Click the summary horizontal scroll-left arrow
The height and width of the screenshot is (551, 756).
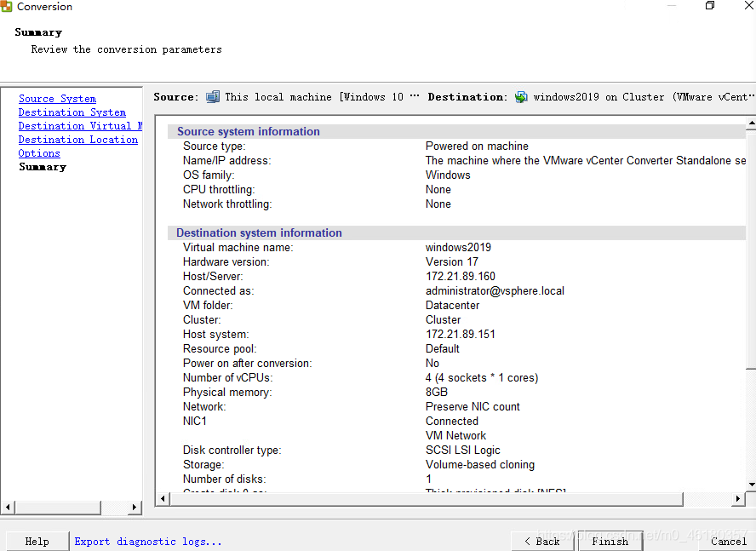tap(163, 499)
